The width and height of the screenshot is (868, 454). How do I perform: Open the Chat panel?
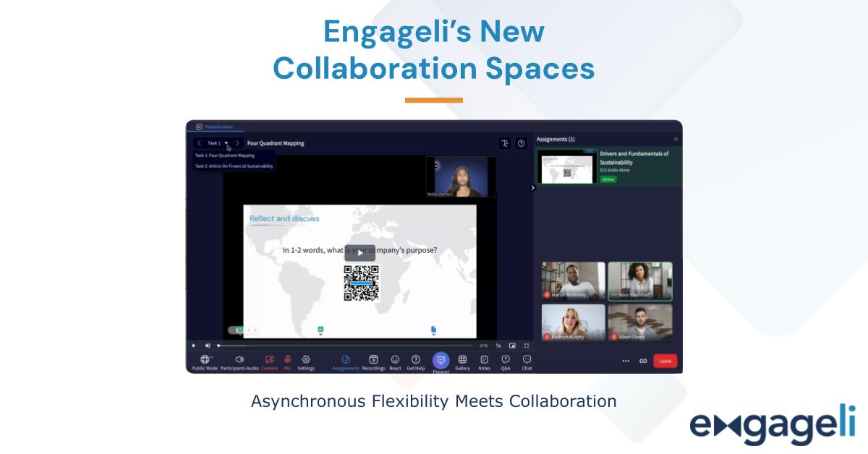pyautogui.click(x=527, y=359)
